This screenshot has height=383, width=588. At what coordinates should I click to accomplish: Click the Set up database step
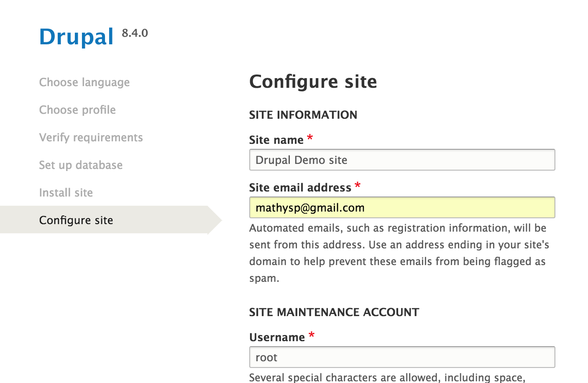tap(81, 165)
